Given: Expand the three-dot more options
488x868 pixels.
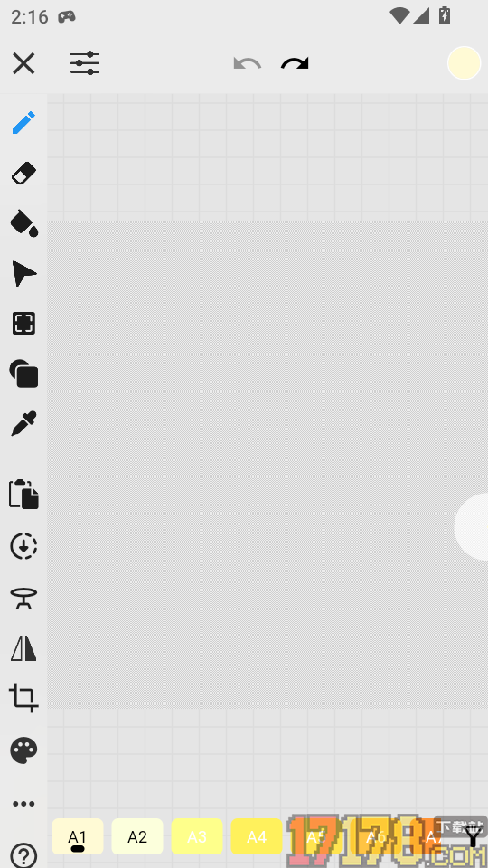Looking at the screenshot, I should tap(23, 804).
